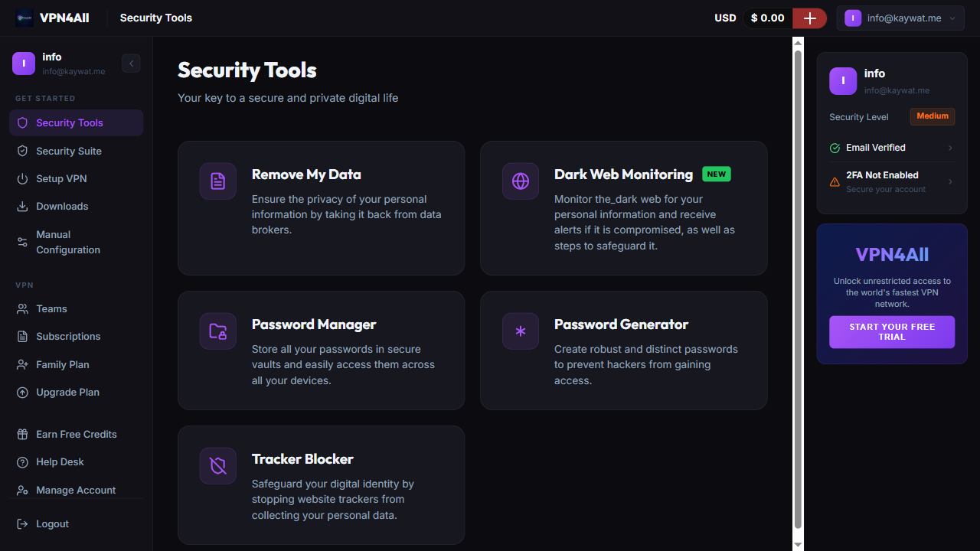
Task: Click the Teams people icon
Action: pos(22,308)
